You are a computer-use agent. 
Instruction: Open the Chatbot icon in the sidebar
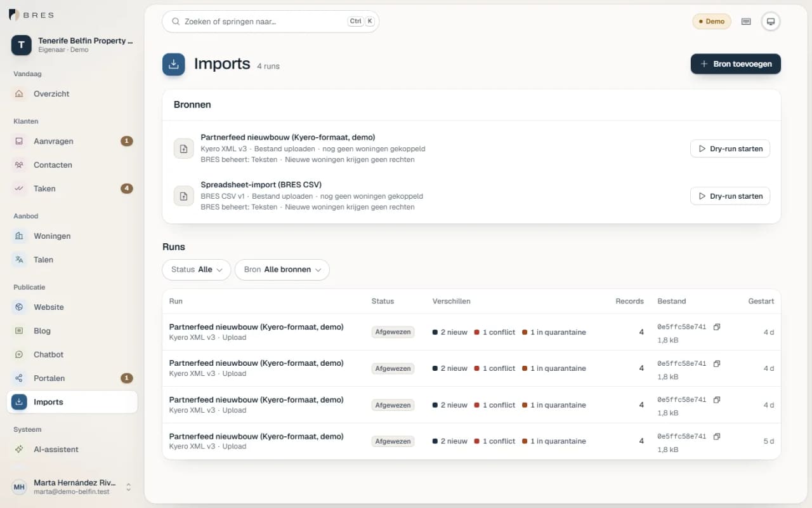point(19,354)
